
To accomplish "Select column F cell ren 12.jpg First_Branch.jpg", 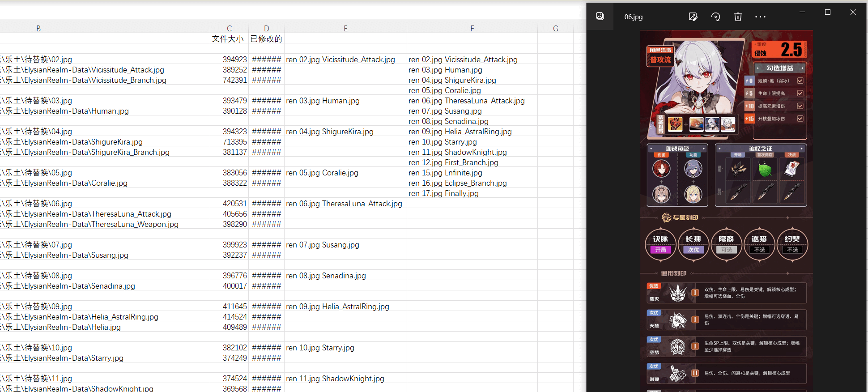I will tap(472, 162).
